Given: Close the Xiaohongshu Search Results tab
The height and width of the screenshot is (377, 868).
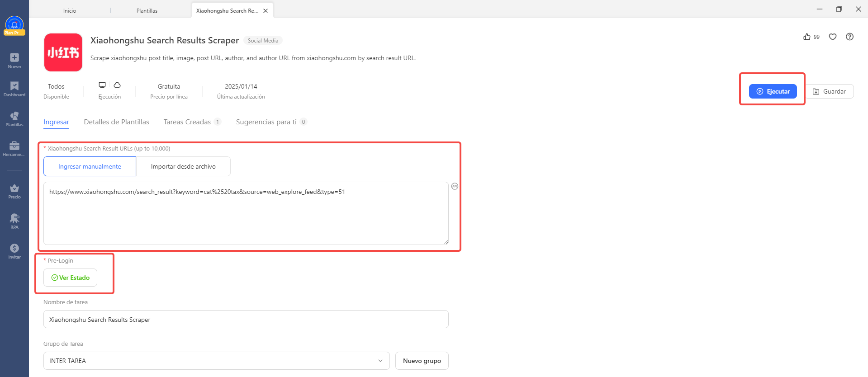Looking at the screenshot, I should coord(266,11).
